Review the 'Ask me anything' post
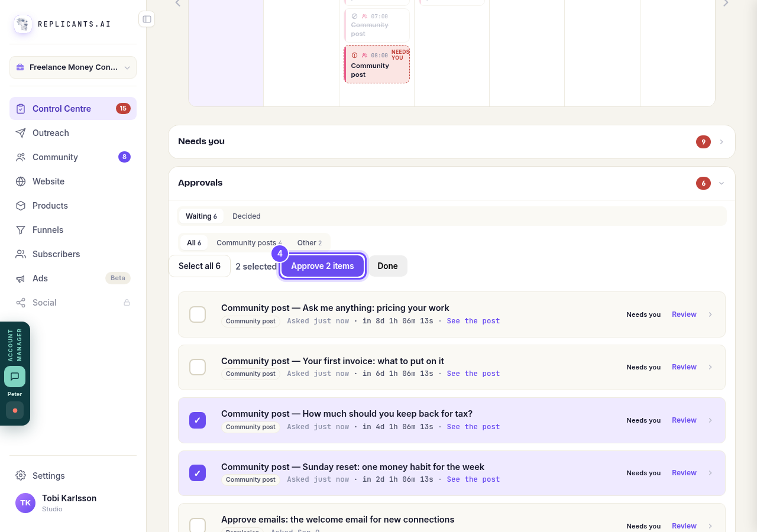The image size is (757, 532). tap(684, 314)
